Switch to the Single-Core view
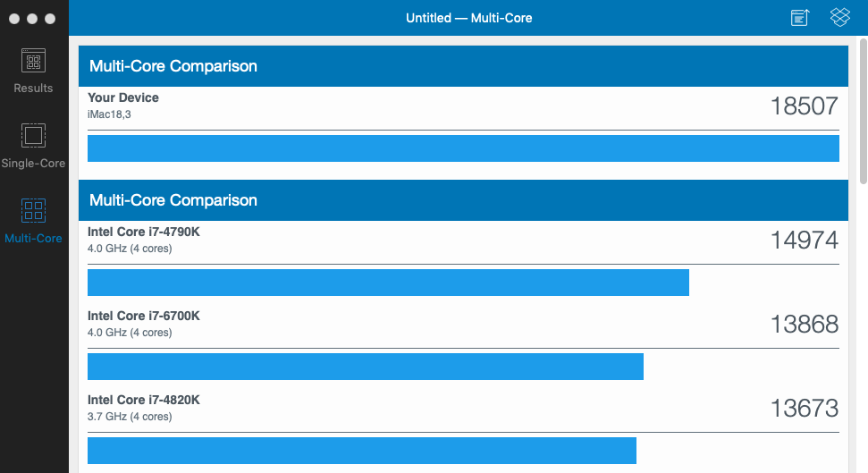Screen dimensions: 868x473 click(x=33, y=146)
